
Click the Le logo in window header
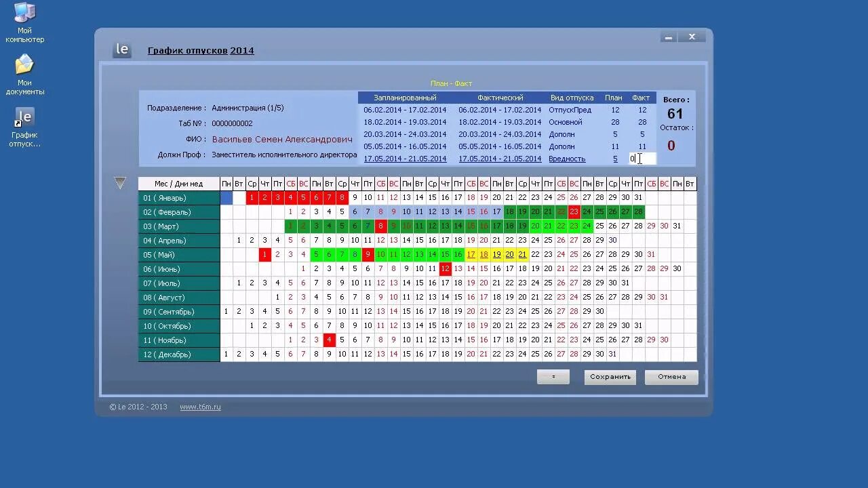pos(122,49)
